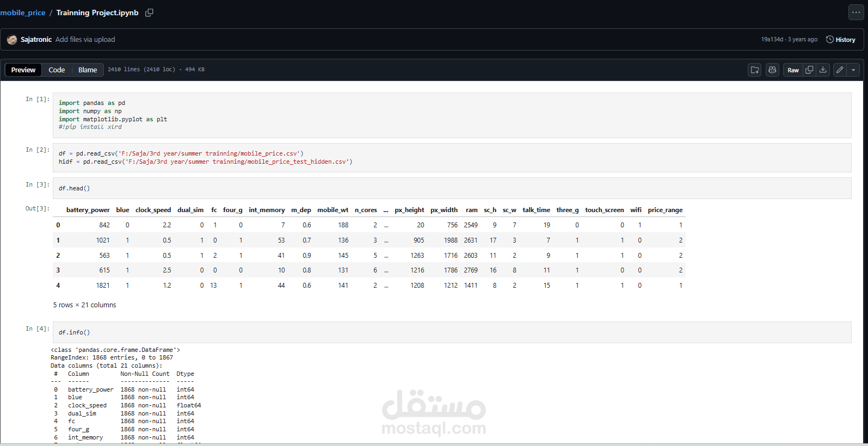
Task: Copy raw file contents
Action: (809, 70)
